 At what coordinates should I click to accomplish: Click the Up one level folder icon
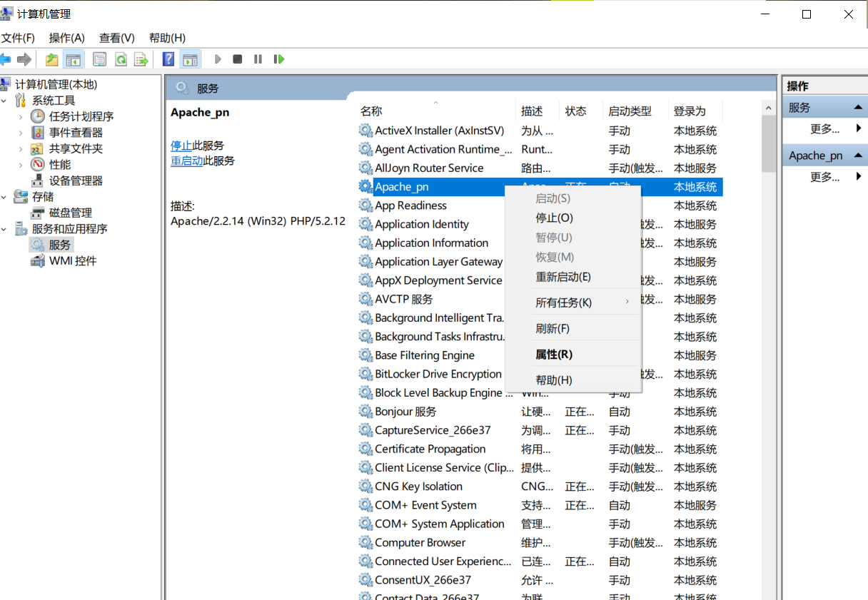coord(51,59)
